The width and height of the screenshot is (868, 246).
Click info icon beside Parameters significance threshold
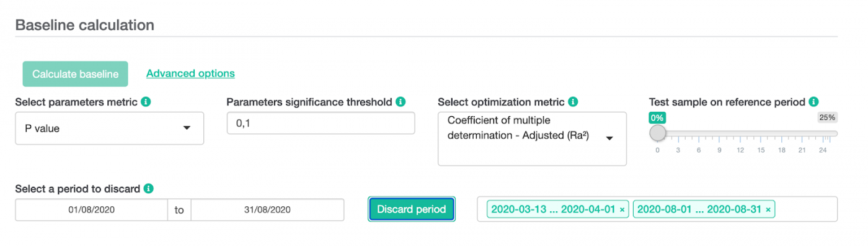tap(401, 101)
